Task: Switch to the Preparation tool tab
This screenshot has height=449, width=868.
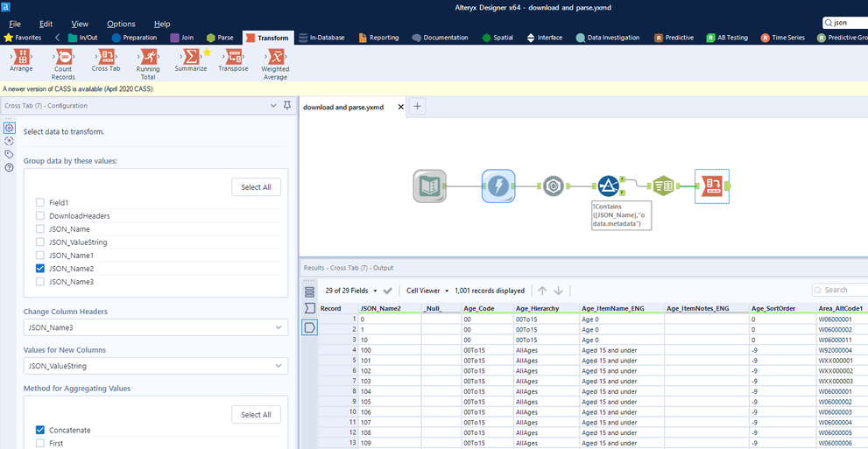Action: (134, 38)
